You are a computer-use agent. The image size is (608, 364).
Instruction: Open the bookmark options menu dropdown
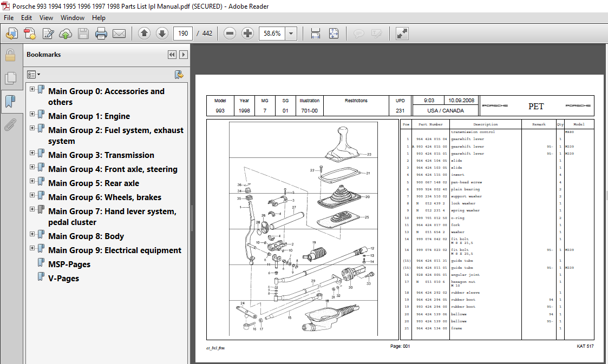pyautogui.click(x=34, y=74)
